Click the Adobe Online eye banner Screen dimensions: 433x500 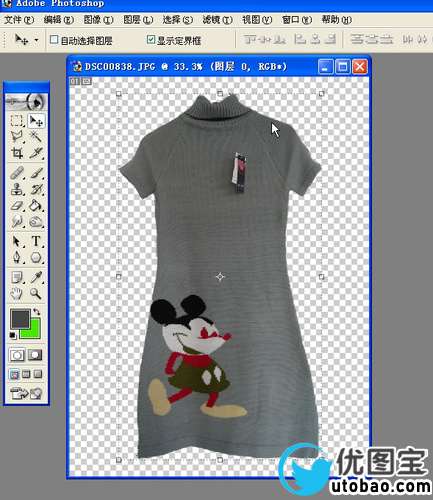(x=26, y=102)
